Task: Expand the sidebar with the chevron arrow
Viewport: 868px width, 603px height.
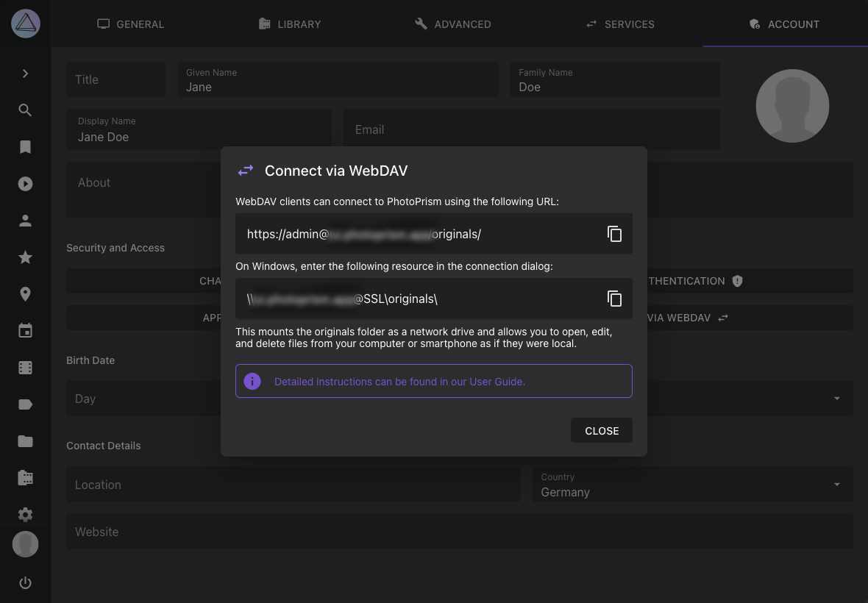Action: pyautogui.click(x=25, y=74)
